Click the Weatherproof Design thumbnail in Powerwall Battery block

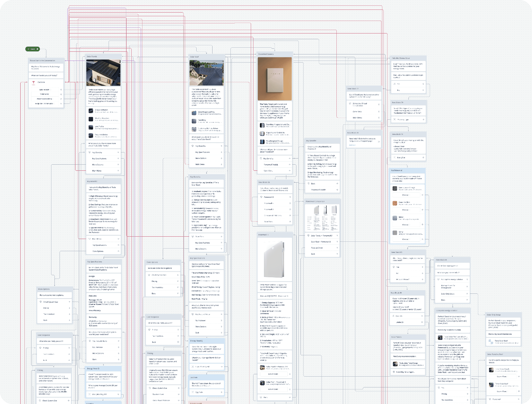(x=262, y=142)
